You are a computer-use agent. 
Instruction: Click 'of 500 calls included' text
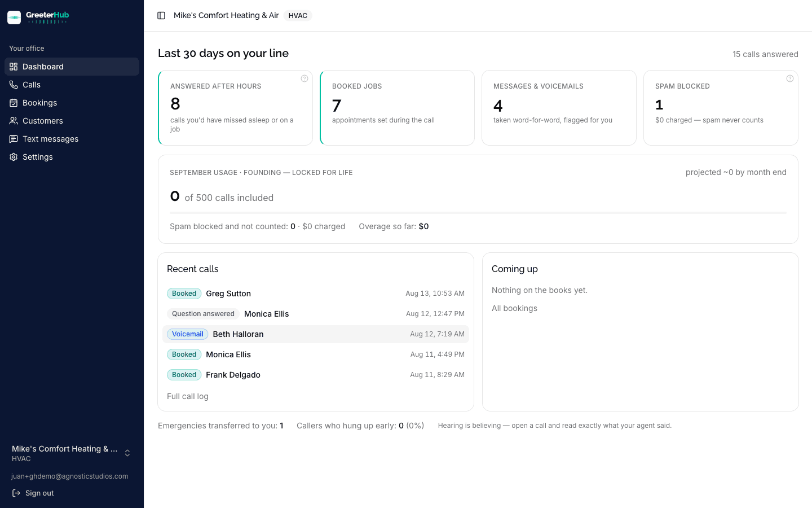(x=229, y=198)
